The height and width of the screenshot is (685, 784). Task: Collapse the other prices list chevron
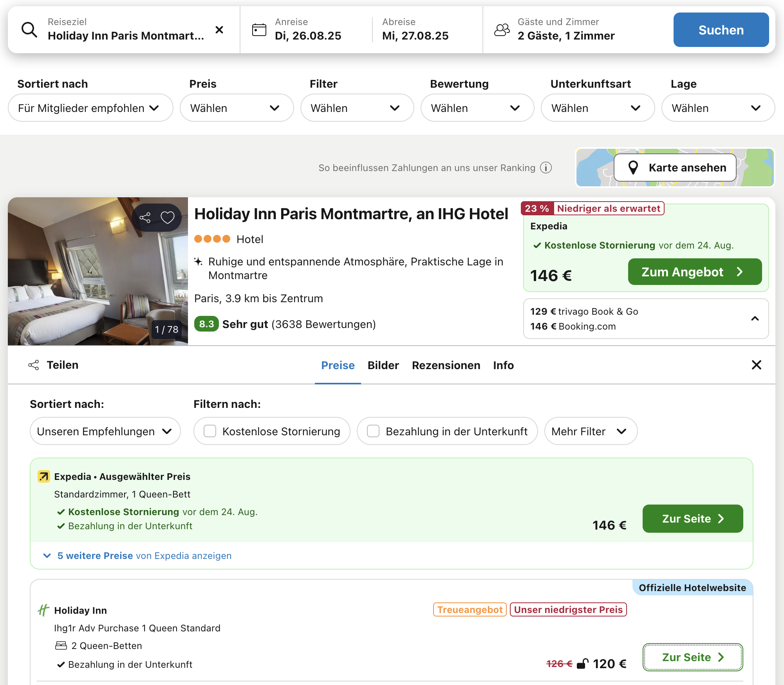(x=755, y=319)
